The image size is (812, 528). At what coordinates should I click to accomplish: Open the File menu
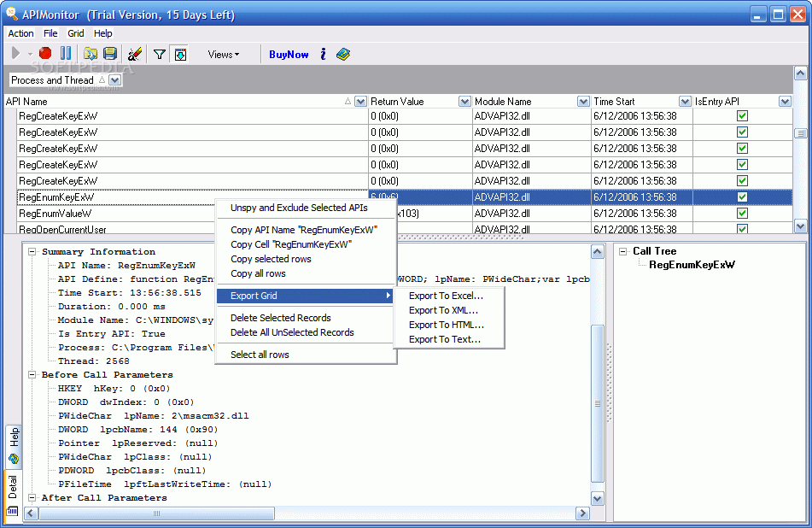pos(50,33)
